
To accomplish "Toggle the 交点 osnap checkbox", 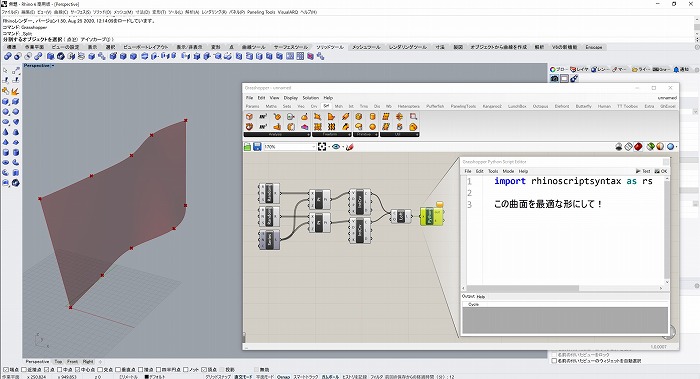I will click(100, 370).
